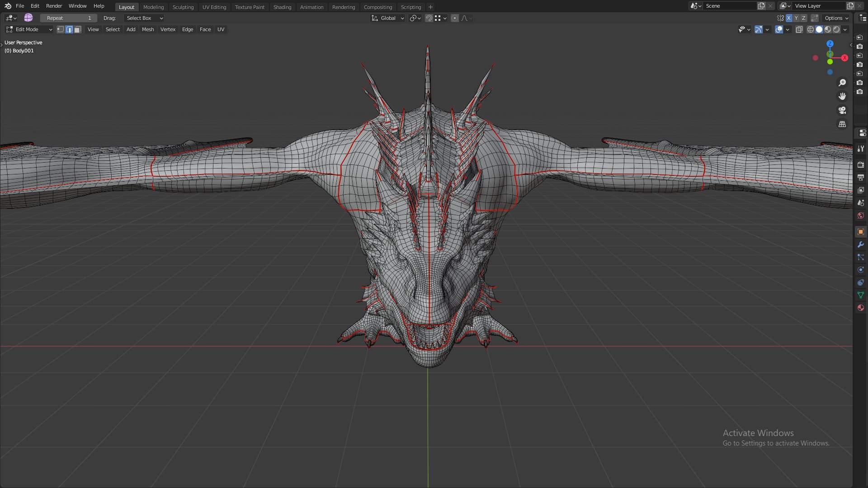The width and height of the screenshot is (868, 488).
Task: Toggle proportional editing
Action: (x=455, y=18)
